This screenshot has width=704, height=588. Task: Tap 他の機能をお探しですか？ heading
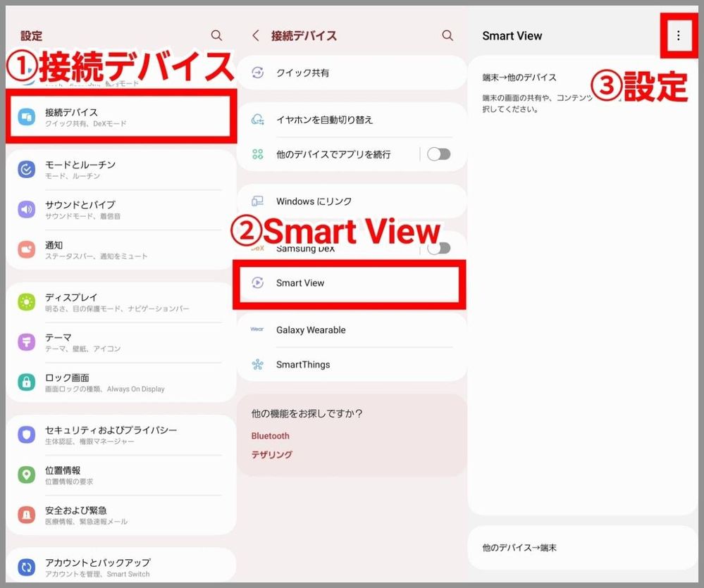click(x=307, y=413)
